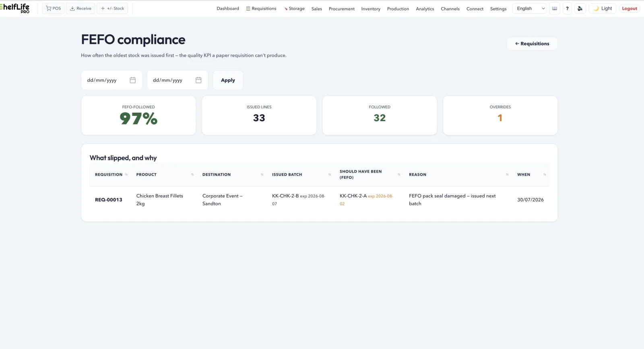Sort by the Requisition column arrows
Image resolution: width=644 pixels, height=349 pixels.
pyautogui.click(x=126, y=175)
